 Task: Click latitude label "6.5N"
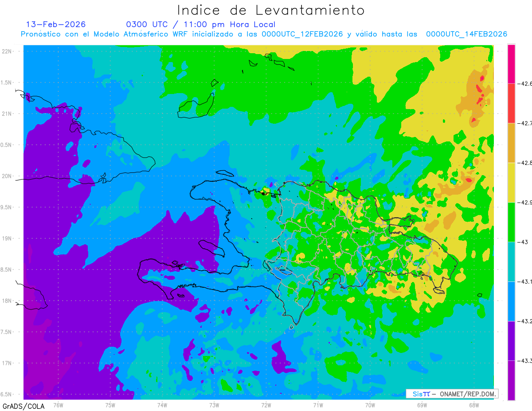coord(7,394)
